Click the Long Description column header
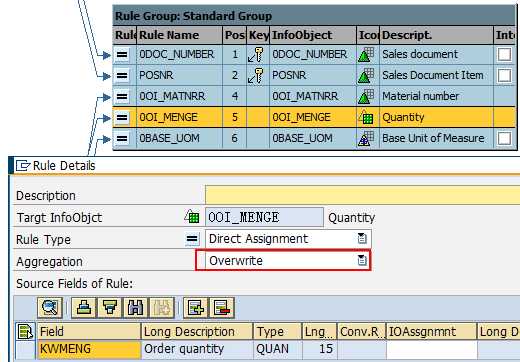Screen dimensions: 520x362 [x=197, y=332]
